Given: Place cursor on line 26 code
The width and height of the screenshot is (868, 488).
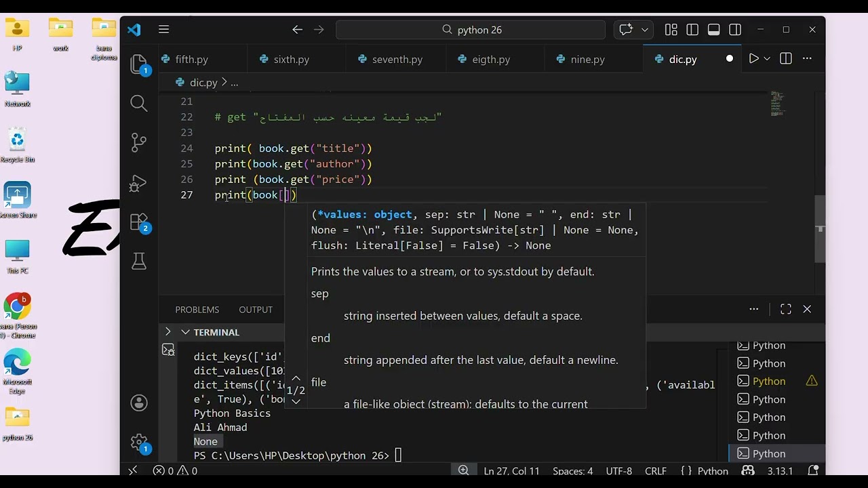Looking at the screenshot, I should pos(294,180).
